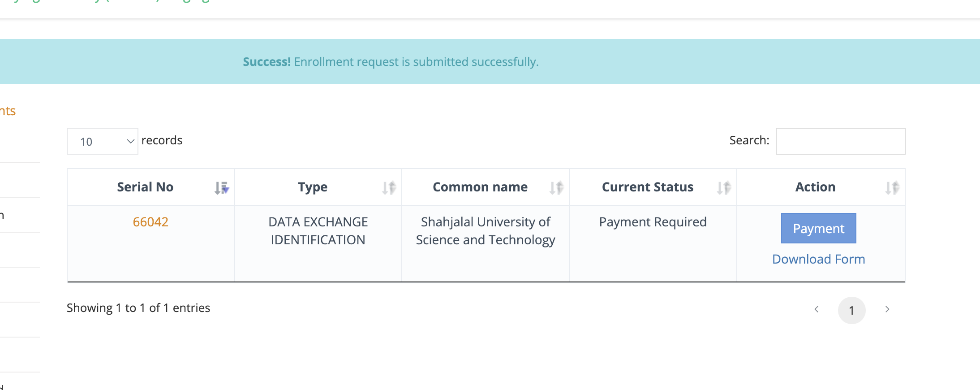Sort by Common name using its arrows

point(556,188)
